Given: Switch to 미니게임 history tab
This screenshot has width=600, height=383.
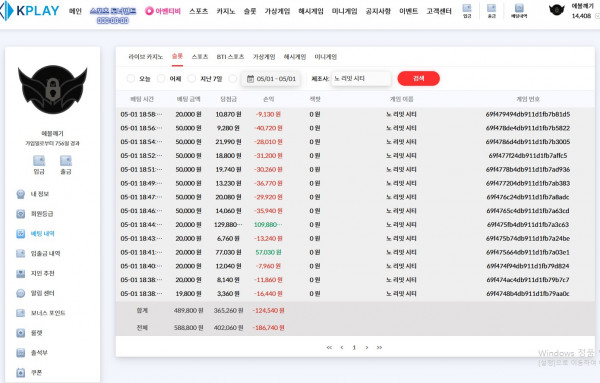Looking at the screenshot, I should 326,57.
